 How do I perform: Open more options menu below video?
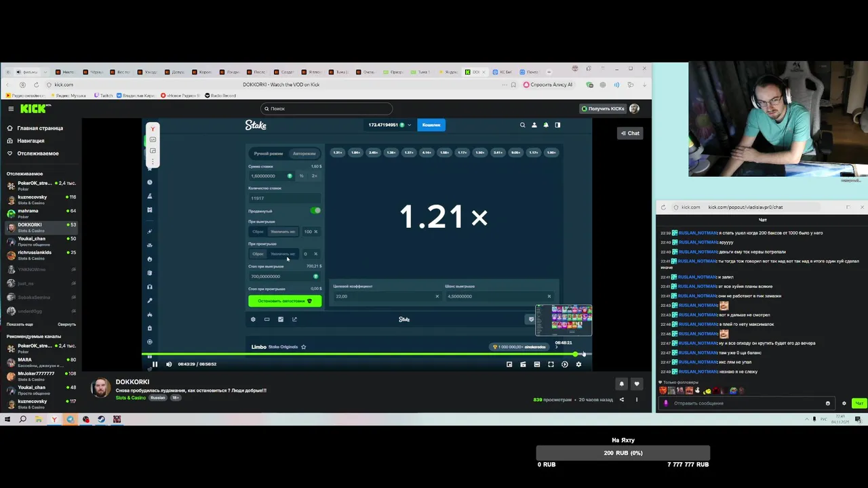636,400
